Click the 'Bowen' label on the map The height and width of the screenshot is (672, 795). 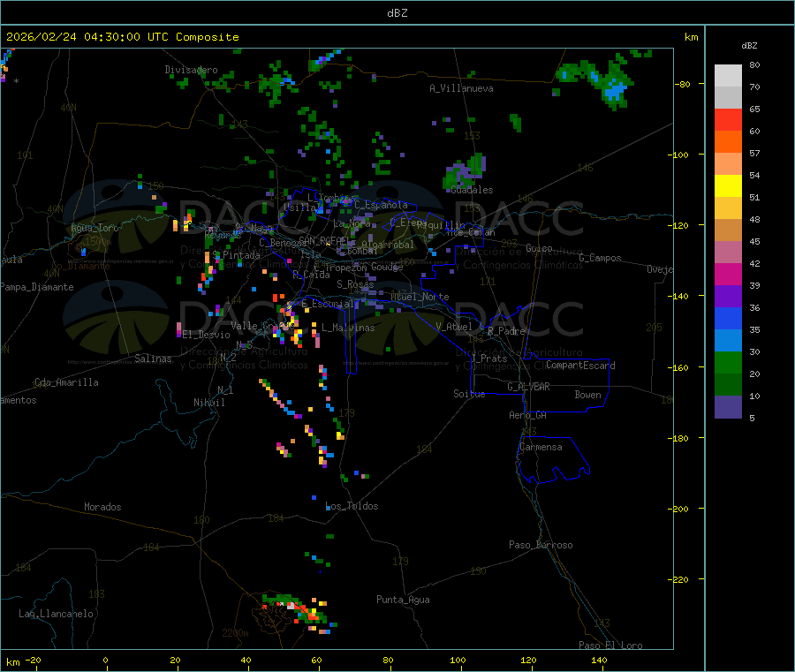point(588,395)
